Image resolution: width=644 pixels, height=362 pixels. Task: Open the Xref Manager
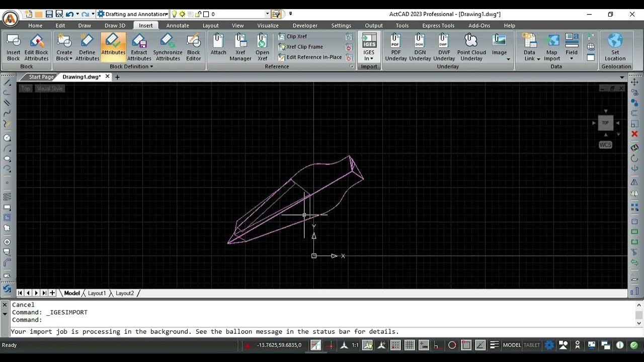240,47
